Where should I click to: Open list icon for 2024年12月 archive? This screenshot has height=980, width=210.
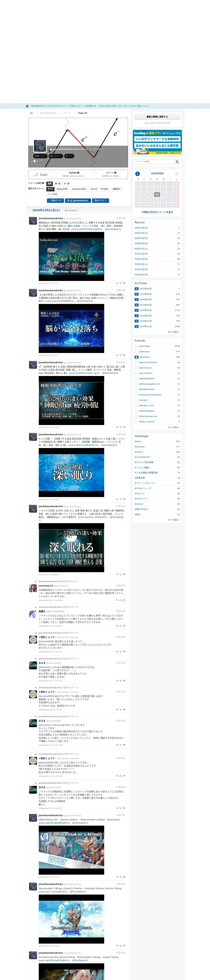(136, 321)
